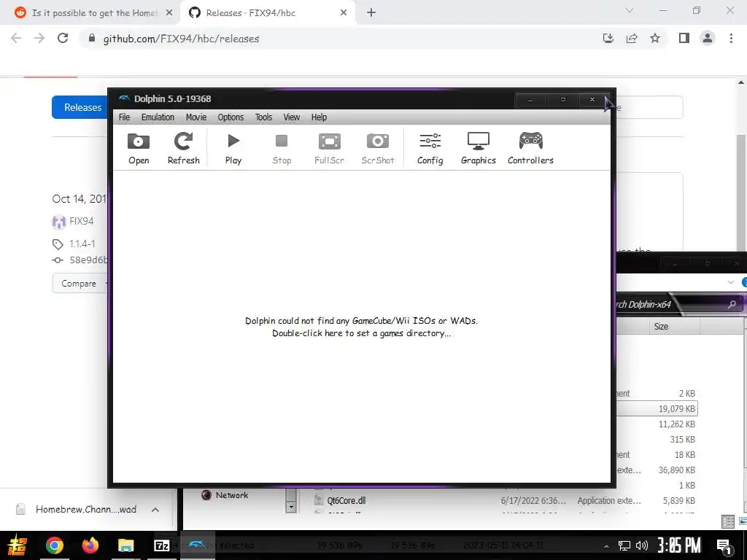Open the Chrome profile icon
Viewport: 747px width, 560px height.
coord(708,39)
